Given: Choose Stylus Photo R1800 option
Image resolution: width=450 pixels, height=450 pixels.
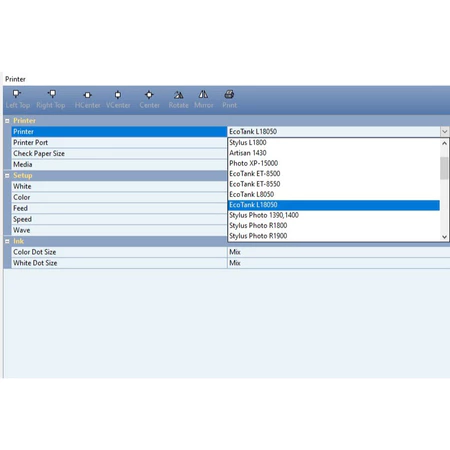Looking at the screenshot, I should click(x=334, y=226).
